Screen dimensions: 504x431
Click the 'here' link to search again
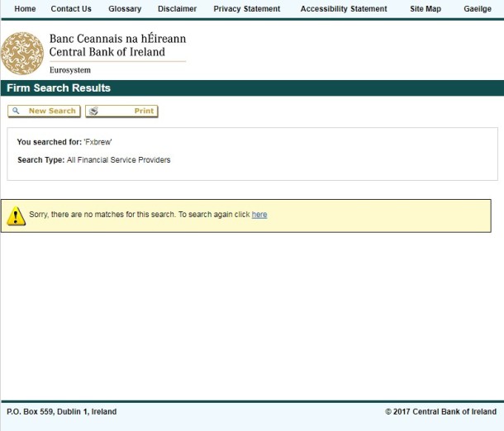[259, 214]
